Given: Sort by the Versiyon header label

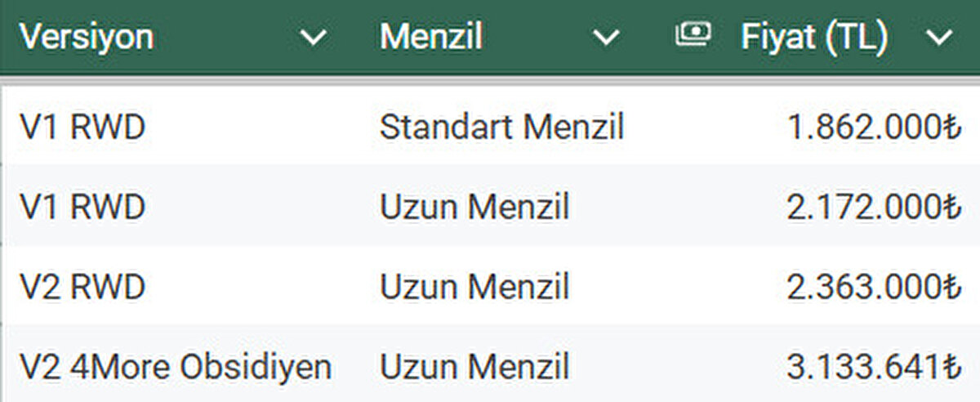Looking at the screenshot, I should [x=87, y=37].
